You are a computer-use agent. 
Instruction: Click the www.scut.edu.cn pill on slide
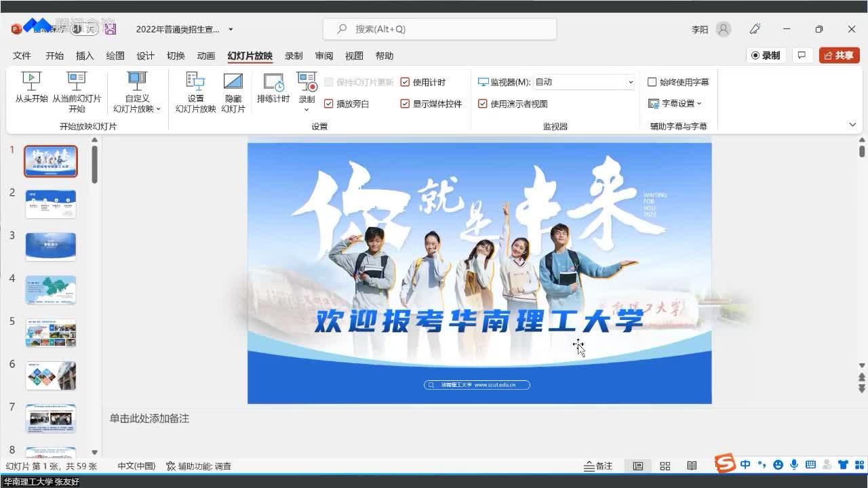click(x=477, y=385)
